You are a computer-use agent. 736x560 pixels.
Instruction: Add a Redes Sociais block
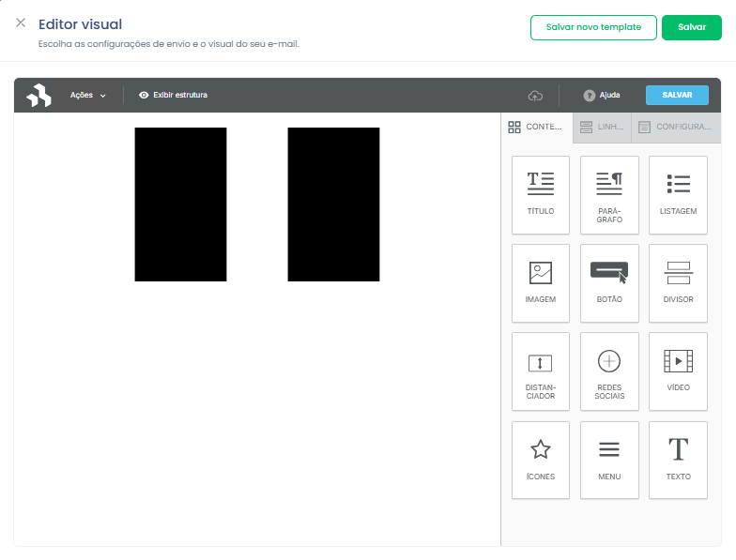click(x=609, y=371)
